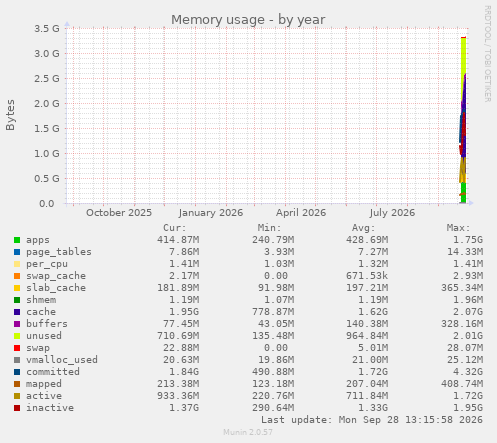Click the 'Min:' column header
497x443 pixels.
click(269, 228)
